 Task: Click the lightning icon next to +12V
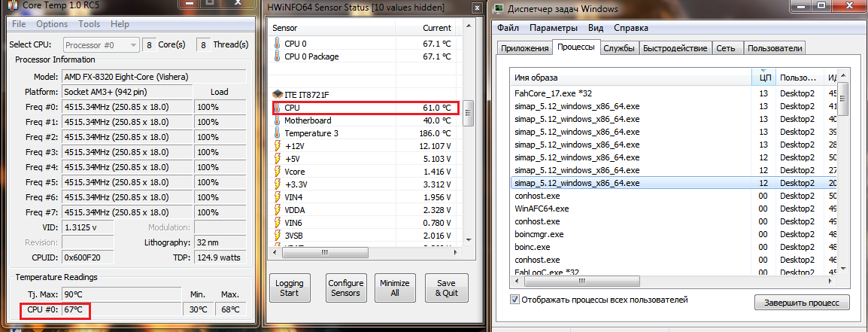(278, 146)
